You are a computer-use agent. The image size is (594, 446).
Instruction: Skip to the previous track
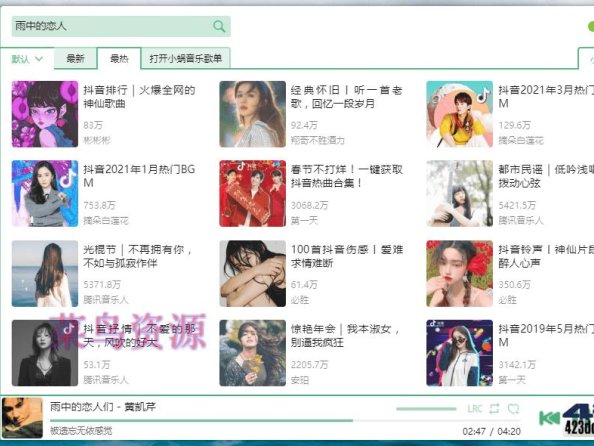click(x=549, y=418)
